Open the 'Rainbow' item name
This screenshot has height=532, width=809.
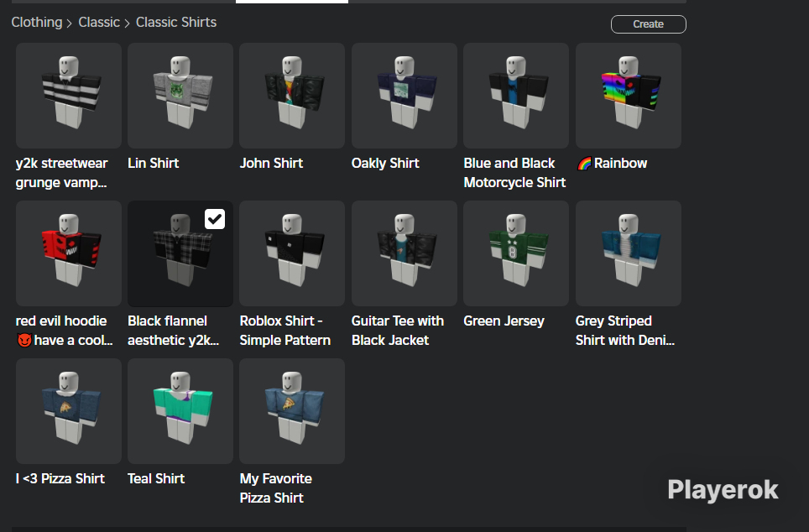[x=612, y=163]
